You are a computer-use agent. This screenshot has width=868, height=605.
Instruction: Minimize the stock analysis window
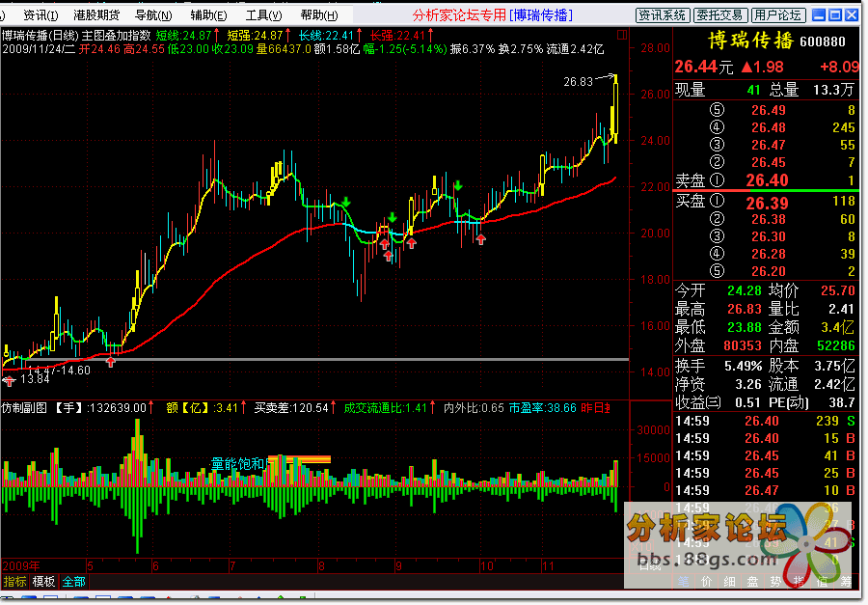click(x=818, y=15)
